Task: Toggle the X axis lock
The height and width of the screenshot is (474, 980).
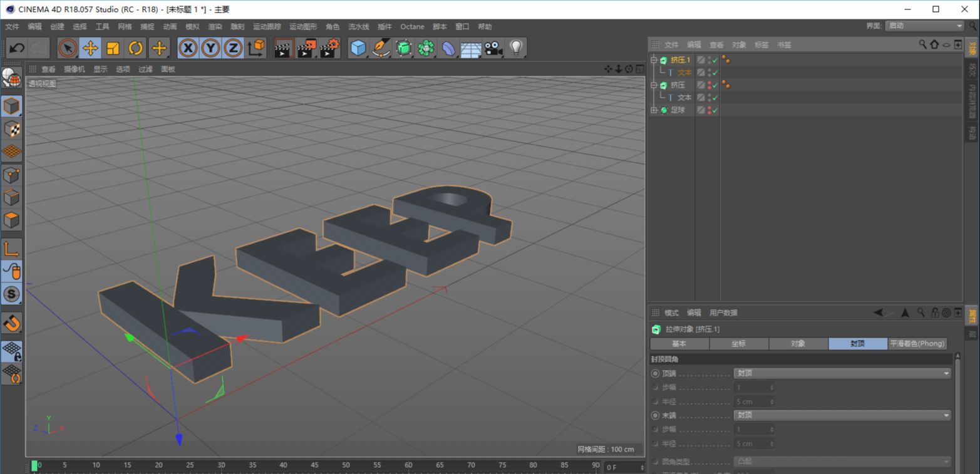Action: 188,48
